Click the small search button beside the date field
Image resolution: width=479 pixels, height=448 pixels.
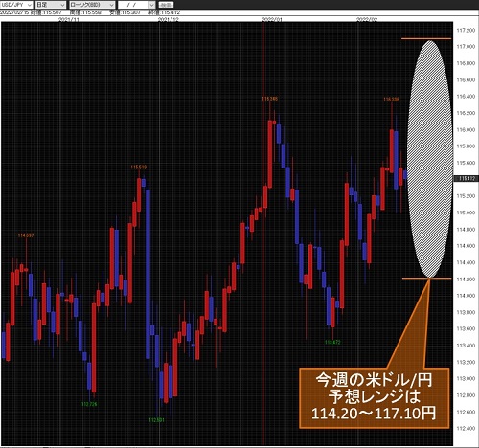(166, 5)
